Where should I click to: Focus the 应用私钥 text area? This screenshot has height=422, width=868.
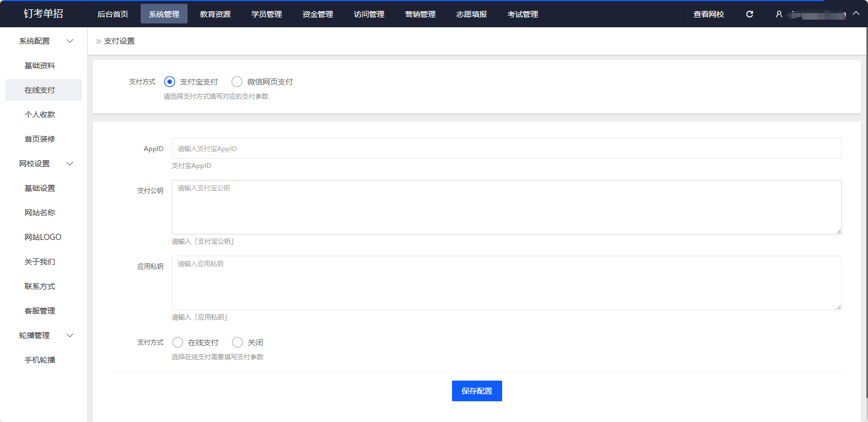click(507, 283)
